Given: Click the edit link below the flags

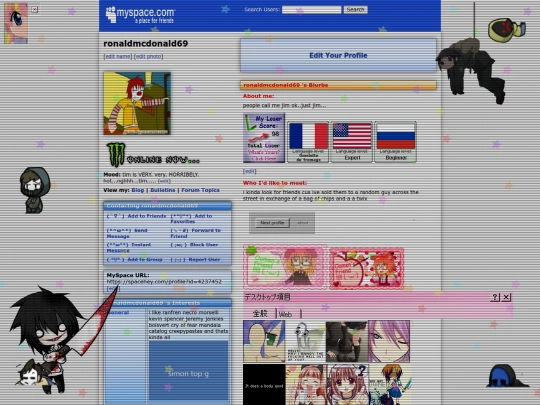Looking at the screenshot, I should tap(249, 171).
